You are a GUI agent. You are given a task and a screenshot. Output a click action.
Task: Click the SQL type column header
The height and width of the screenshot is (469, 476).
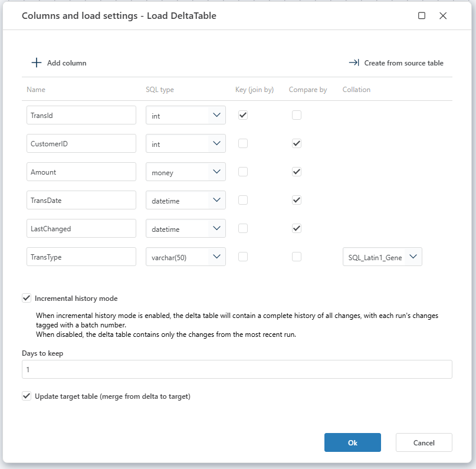[x=160, y=90]
